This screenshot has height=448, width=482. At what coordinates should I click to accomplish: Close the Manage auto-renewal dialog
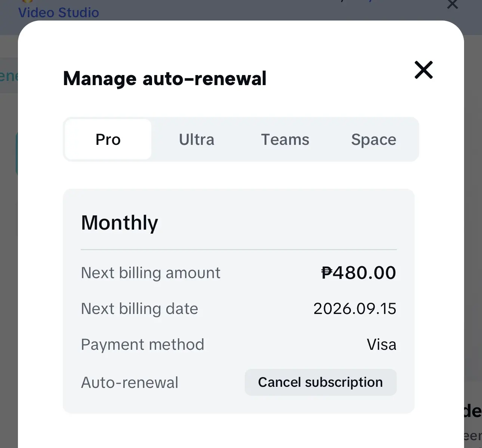coord(423,70)
